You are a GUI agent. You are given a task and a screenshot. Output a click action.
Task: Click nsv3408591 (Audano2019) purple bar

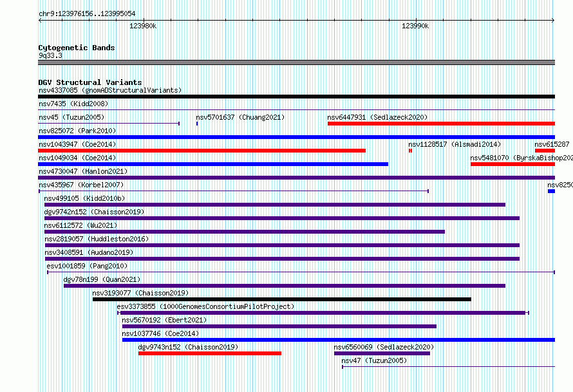pyautogui.click(x=282, y=259)
